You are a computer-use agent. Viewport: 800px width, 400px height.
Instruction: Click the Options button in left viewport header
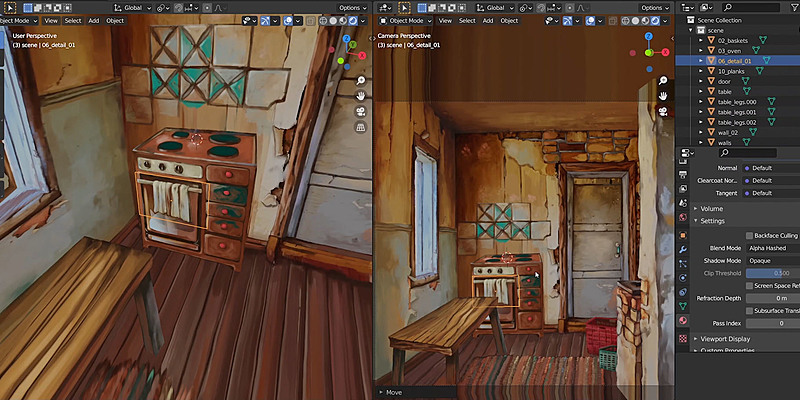349,7
